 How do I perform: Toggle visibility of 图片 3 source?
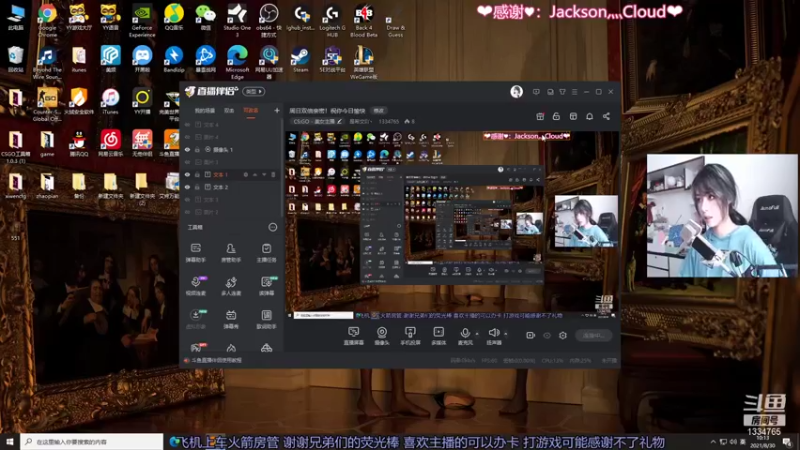187,162
